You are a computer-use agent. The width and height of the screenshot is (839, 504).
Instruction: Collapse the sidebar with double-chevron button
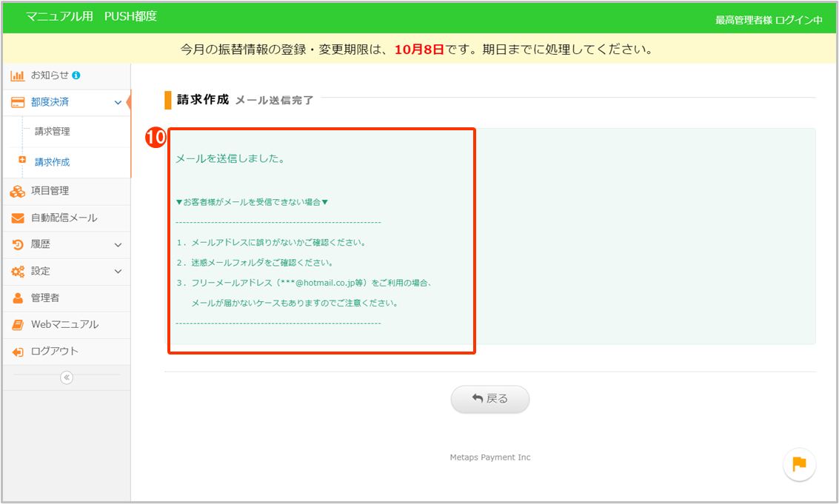click(67, 377)
